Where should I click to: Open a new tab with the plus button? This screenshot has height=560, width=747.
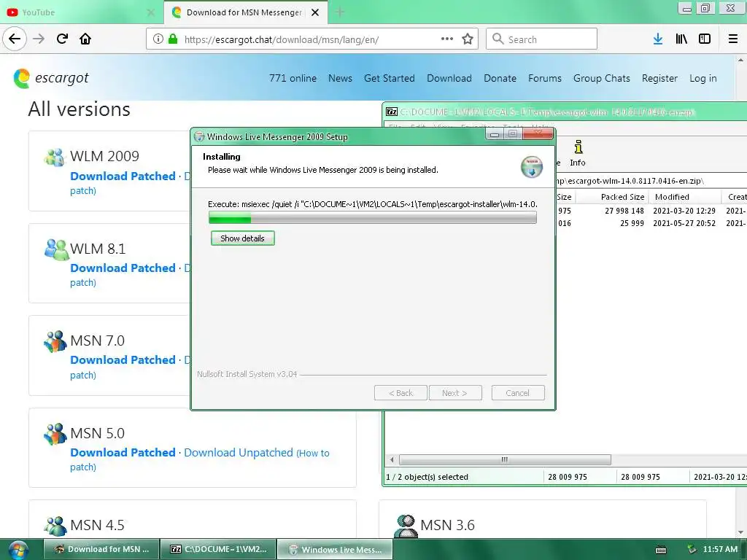click(340, 12)
